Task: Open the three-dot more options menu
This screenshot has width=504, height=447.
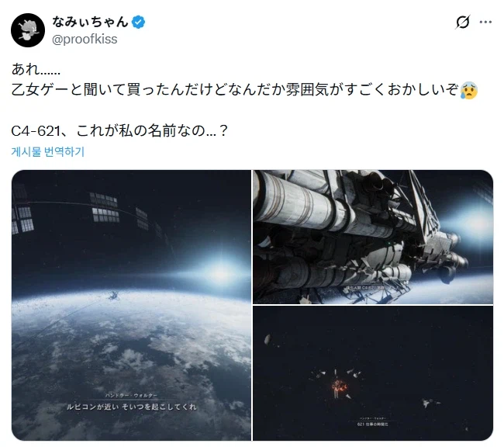Action: (x=485, y=22)
